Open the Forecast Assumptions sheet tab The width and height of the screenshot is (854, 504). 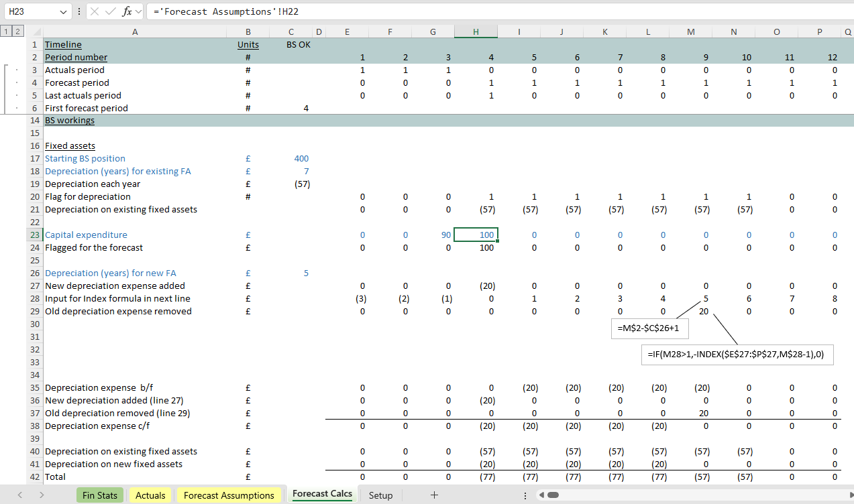[229, 495]
